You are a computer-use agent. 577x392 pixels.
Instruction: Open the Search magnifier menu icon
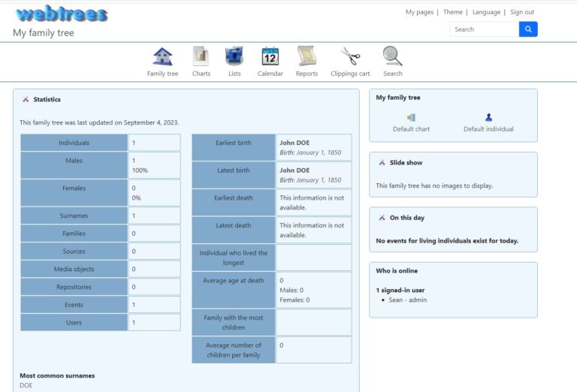pyautogui.click(x=393, y=56)
